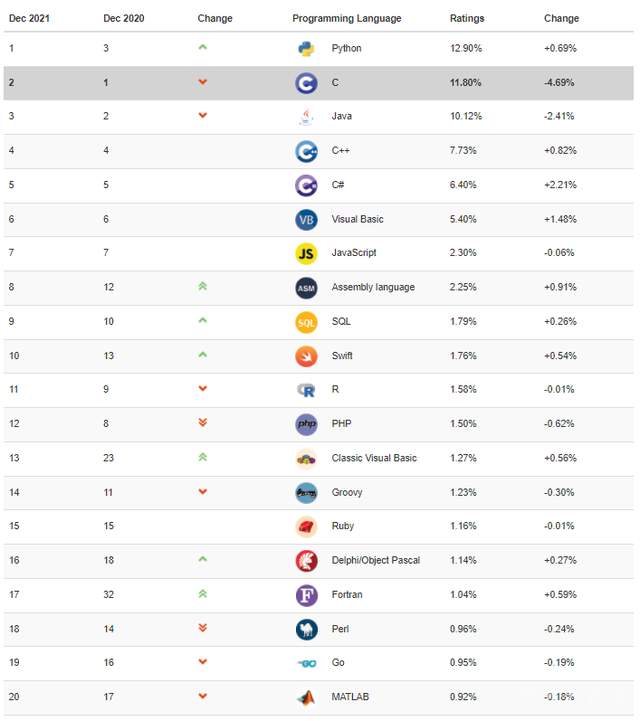Click the Python logo icon
Viewport: 640px width, 721px height.
306,48
